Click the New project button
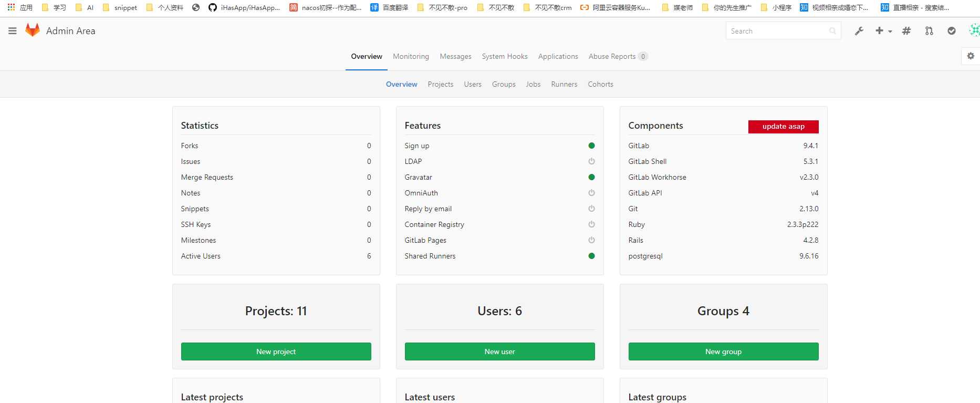This screenshot has height=403, width=980. [x=276, y=352]
